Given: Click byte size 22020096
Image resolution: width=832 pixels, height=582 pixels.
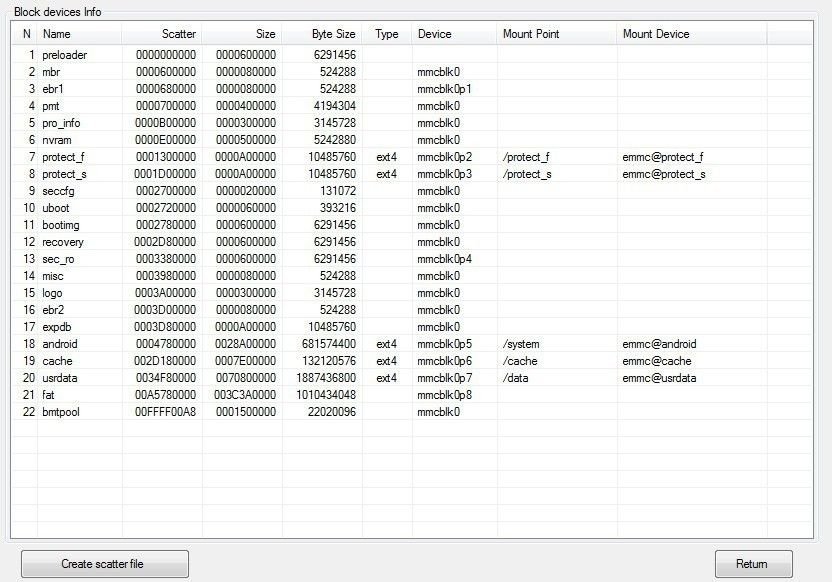Looking at the screenshot, I should tap(332, 412).
